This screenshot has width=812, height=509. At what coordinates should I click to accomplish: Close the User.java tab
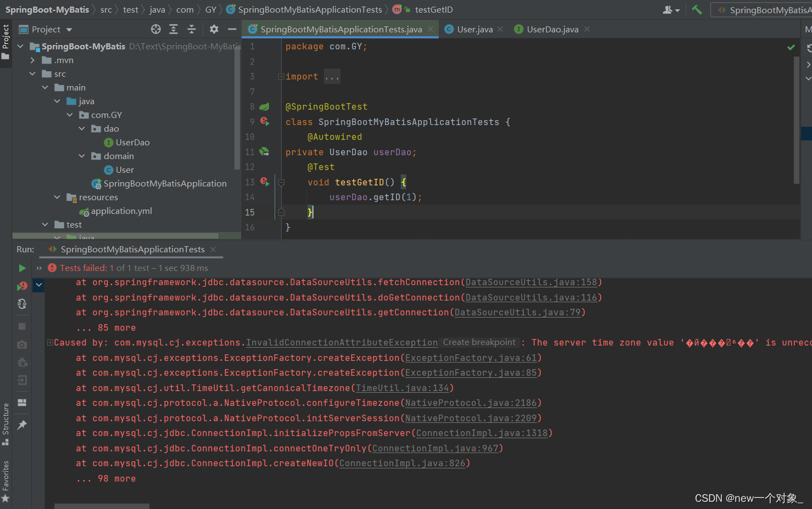coord(500,29)
